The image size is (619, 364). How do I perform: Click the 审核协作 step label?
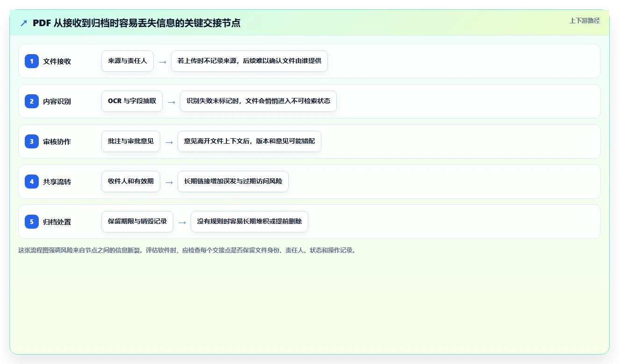(57, 141)
